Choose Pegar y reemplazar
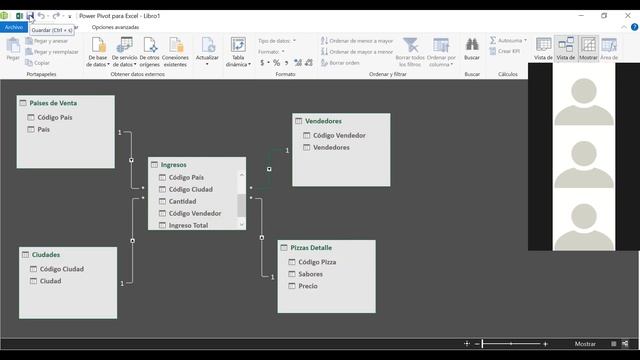This screenshot has width=640, height=360. point(52,52)
